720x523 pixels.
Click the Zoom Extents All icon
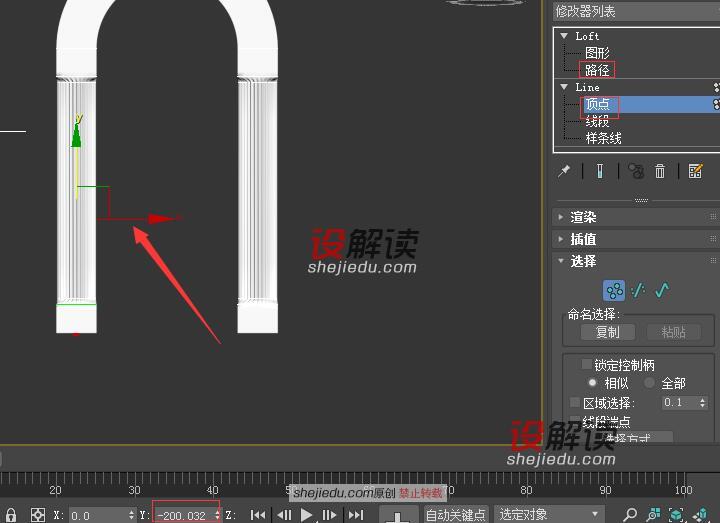pos(700,515)
